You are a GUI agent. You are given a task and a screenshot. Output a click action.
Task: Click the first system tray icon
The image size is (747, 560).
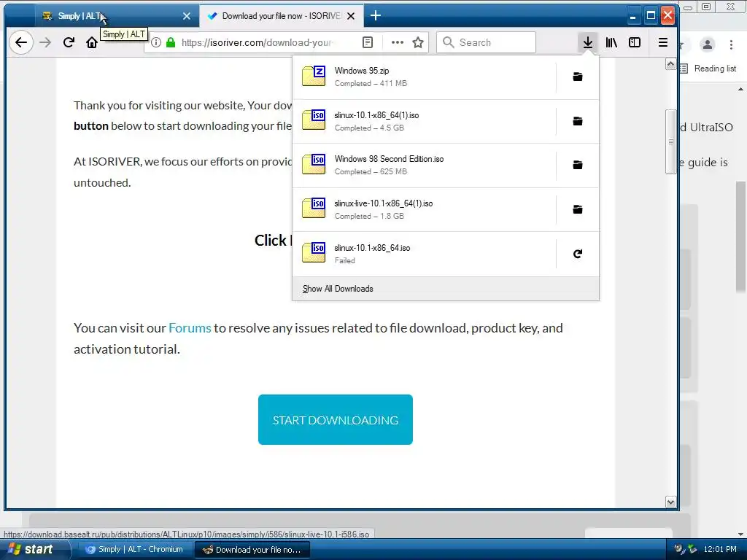[679, 549]
